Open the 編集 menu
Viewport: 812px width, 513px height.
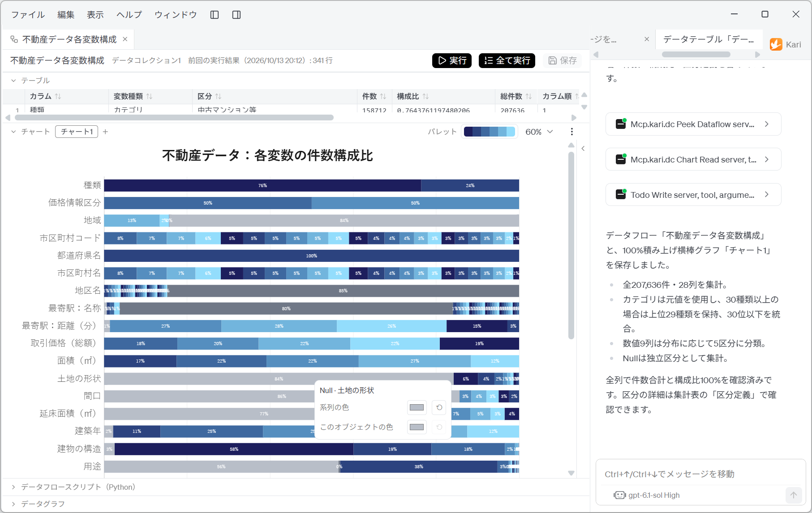[x=66, y=15]
